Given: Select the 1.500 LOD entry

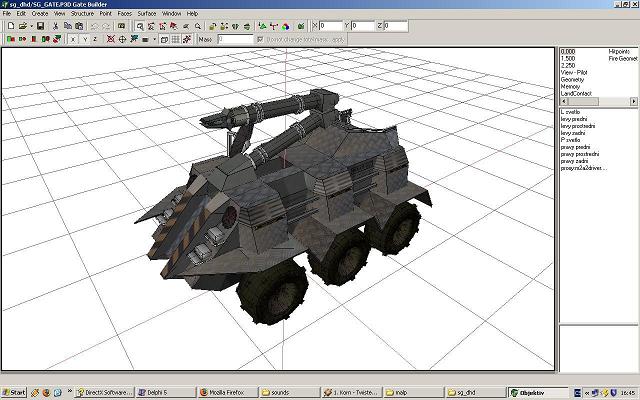Looking at the screenshot, I should click(x=568, y=58).
